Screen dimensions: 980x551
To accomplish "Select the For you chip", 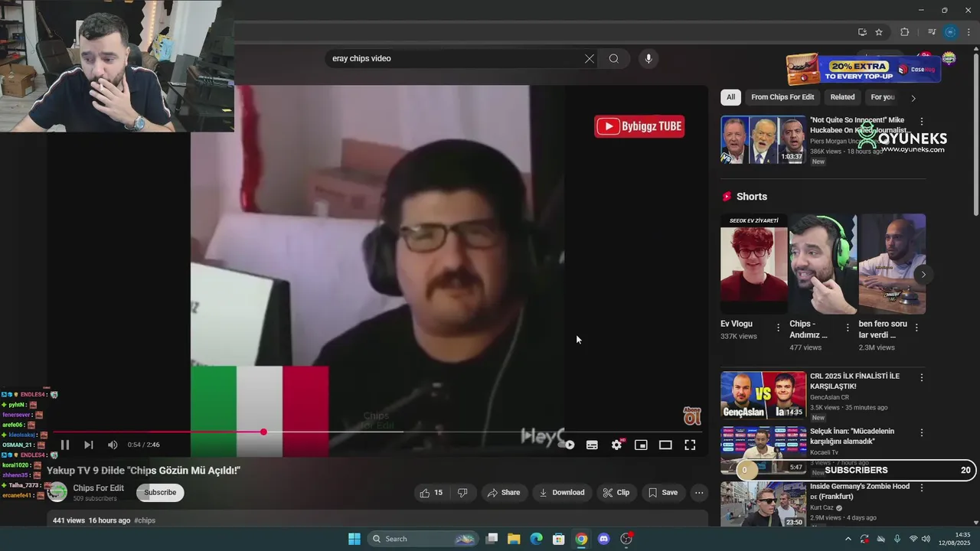I will [x=883, y=97].
